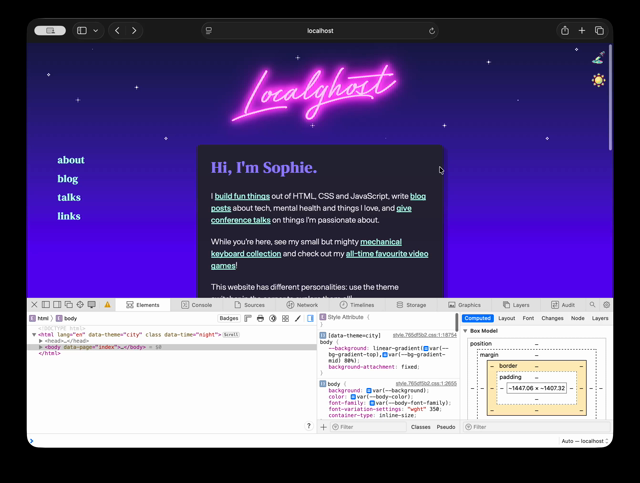Show the Safari tab overview

pos(599,31)
